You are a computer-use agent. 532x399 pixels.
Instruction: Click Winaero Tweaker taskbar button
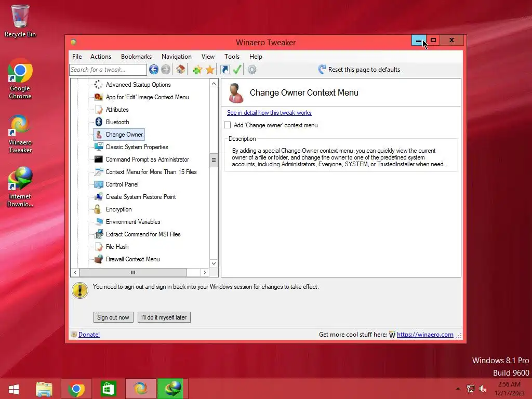tap(140, 389)
